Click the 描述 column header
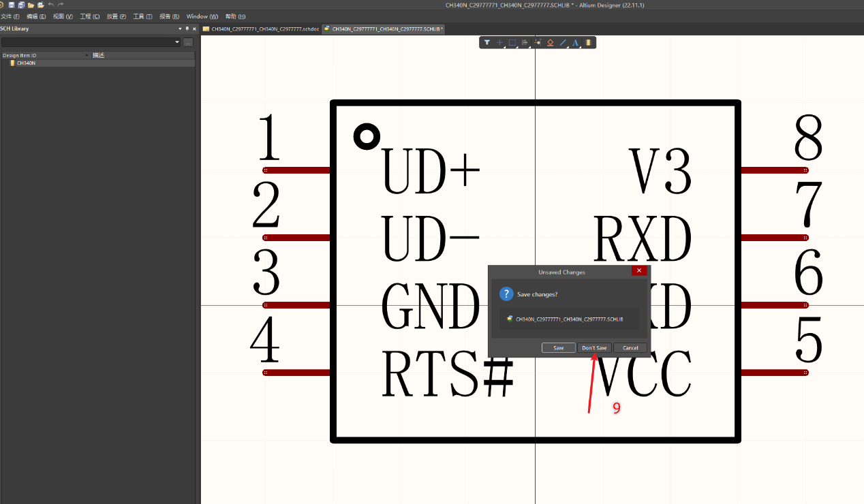The height and width of the screenshot is (504, 864). coord(143,55)
